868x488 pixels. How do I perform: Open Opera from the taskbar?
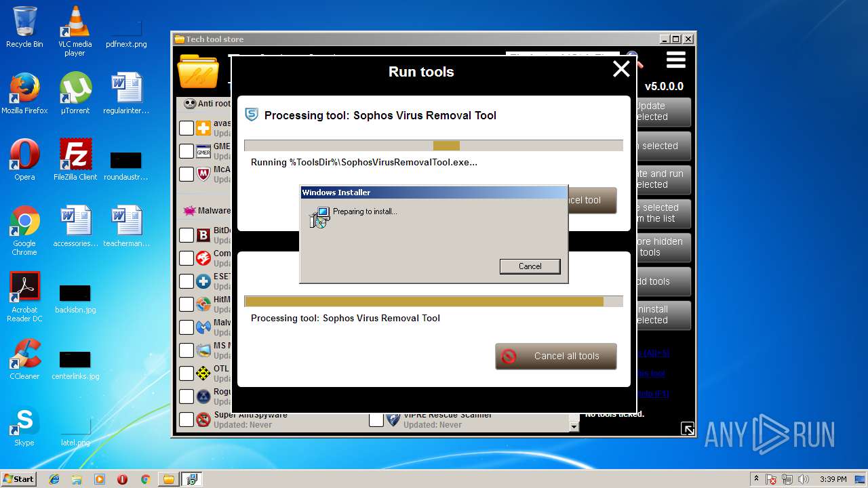[123, 479]
